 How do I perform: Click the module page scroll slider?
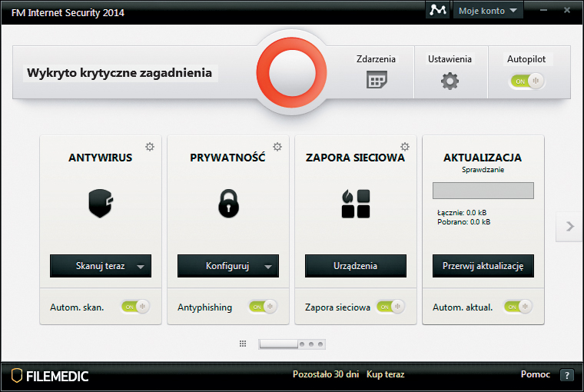click(x=279, y=344)
